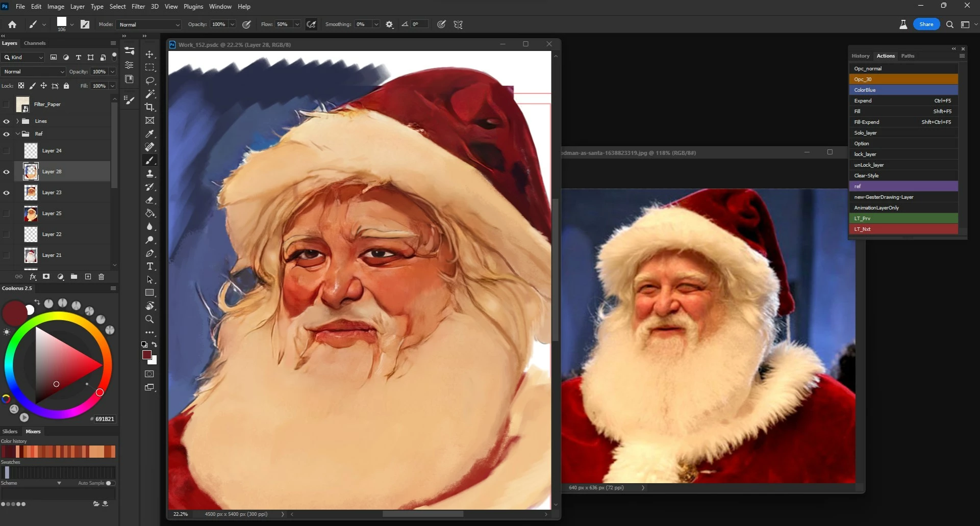Image resolution: width=980 pixels, height=526 pixels.
Task: Select the Lasso tool
Action: pos(149,81)
